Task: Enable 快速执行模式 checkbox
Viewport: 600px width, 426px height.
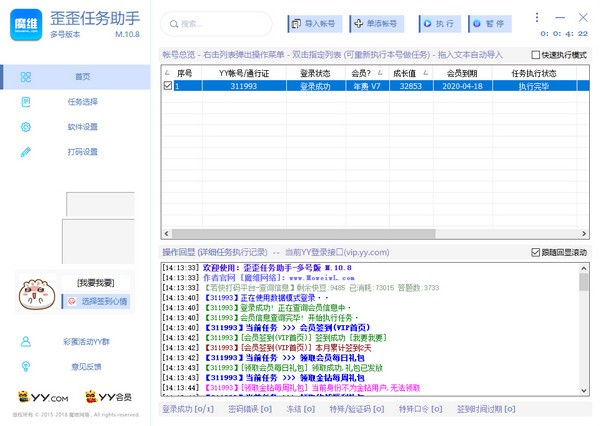Action: pos(536,55)
